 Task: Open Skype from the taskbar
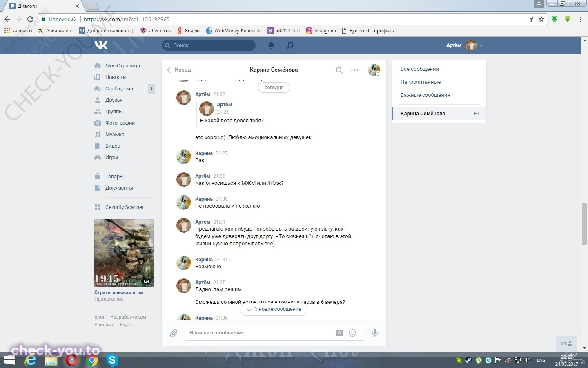pyautogui.click(x=112, y=360)
